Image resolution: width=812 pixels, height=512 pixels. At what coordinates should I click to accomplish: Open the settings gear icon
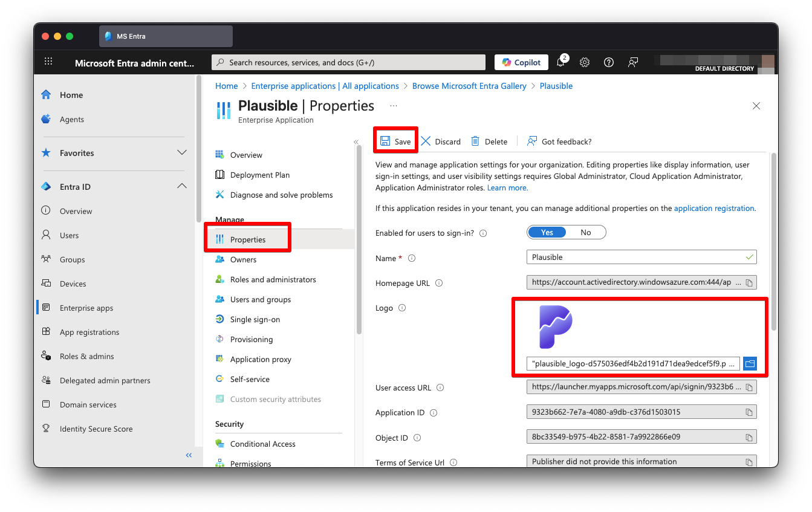tap(585, 62)
